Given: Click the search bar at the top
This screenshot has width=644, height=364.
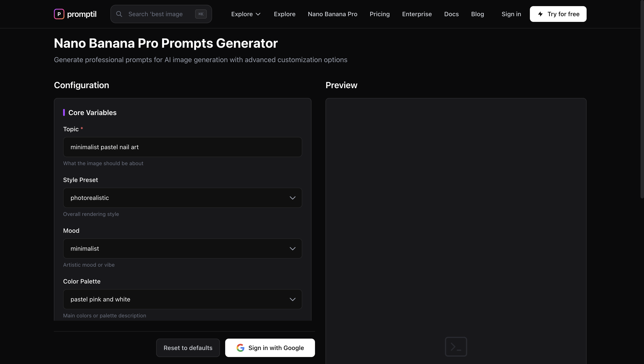Looking at the screenshot, I should pyautogui.click(x=161, y=14).
